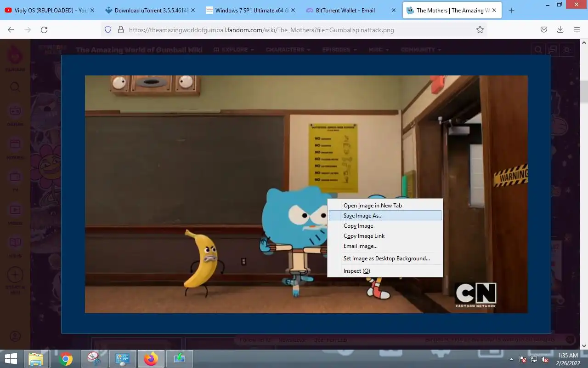588x368 pixels.
Task: Show site security padlock info
Action: [x=121, y=29]
